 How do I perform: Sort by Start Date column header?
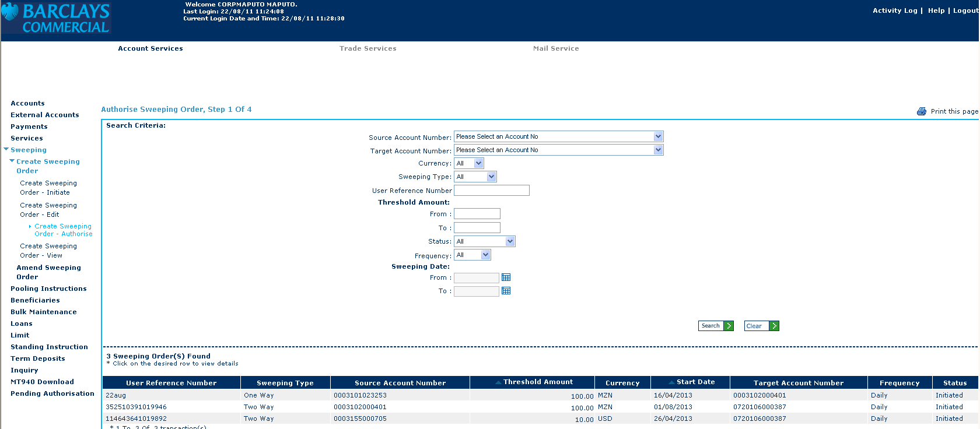[691, 382]
